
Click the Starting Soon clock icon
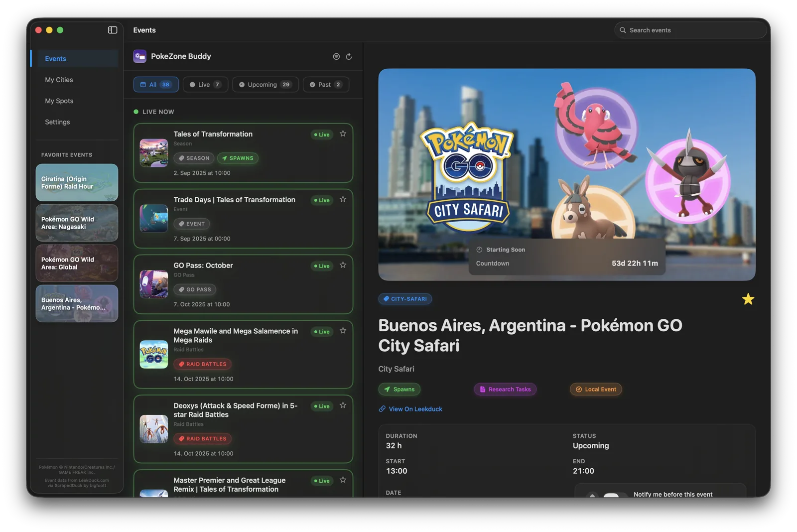479,250
